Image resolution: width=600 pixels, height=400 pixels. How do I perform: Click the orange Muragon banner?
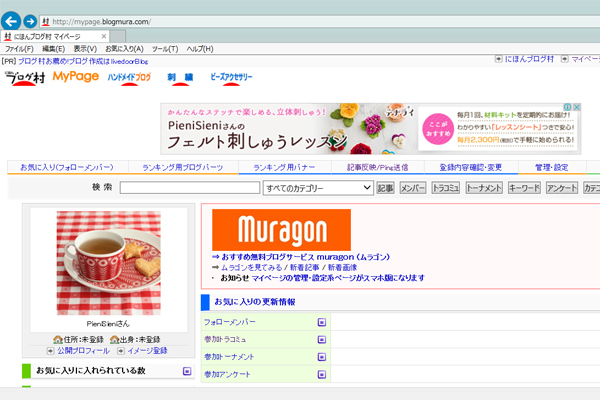click(x=281, y=230)
